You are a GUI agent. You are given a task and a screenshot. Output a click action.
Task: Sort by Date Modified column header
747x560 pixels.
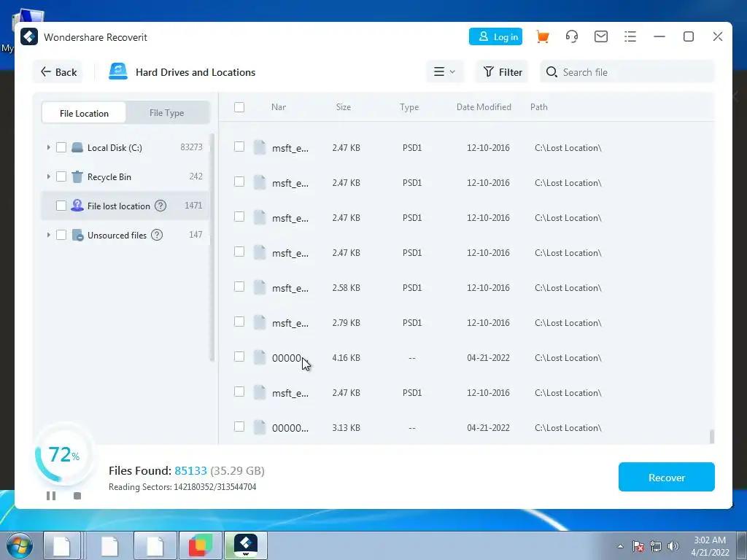tap(484, 107)
